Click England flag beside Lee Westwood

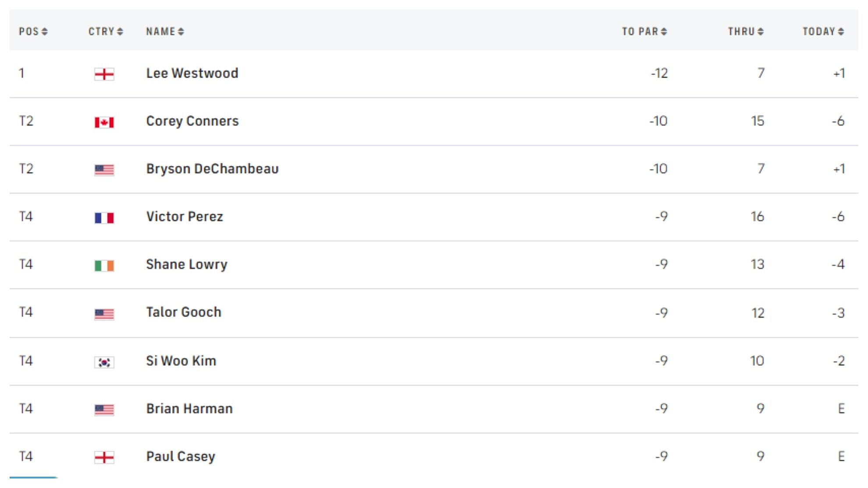[x=104, y=74]
